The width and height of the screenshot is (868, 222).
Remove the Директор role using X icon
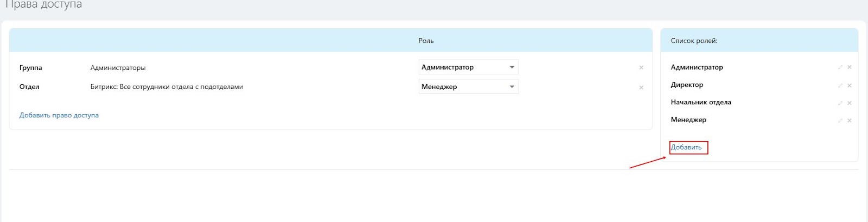(x=850, y=85)
